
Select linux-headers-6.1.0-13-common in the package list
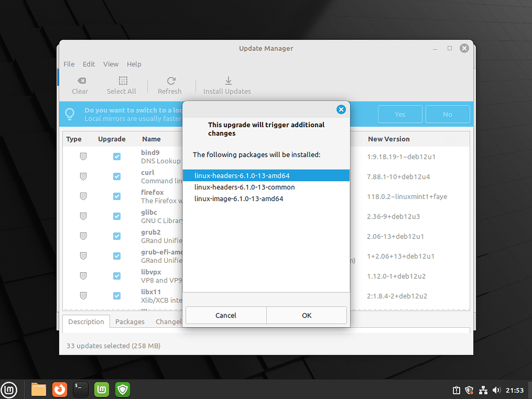tap(244, 187)
